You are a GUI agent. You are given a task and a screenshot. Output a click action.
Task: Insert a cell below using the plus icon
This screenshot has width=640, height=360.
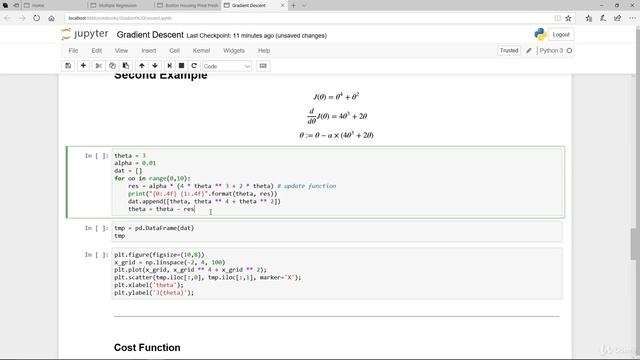pos(83,66)
